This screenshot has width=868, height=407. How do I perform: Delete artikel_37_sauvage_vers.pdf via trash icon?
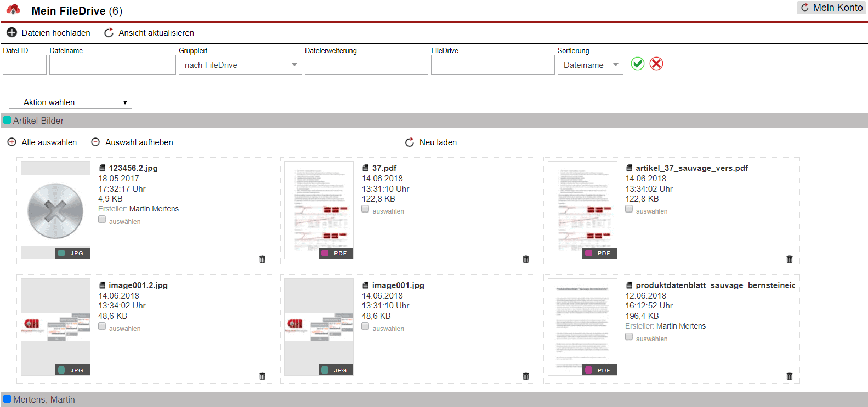coord(790,259)
